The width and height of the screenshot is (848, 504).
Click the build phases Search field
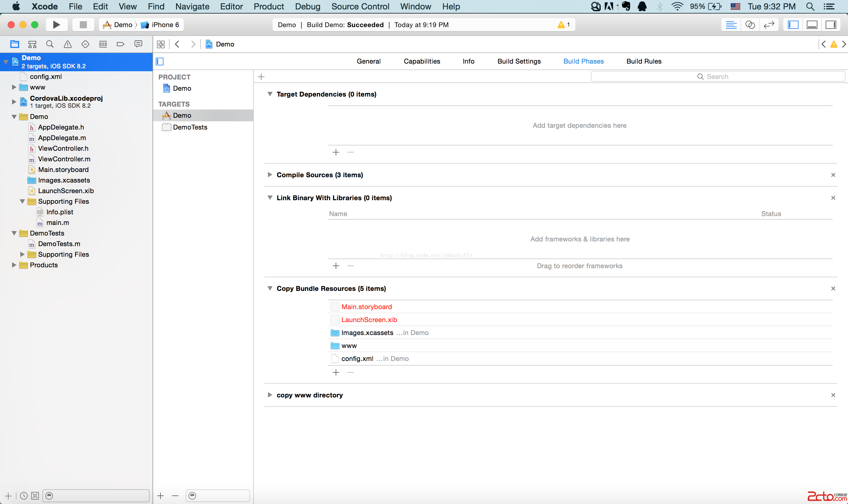(x=717, y=77)
